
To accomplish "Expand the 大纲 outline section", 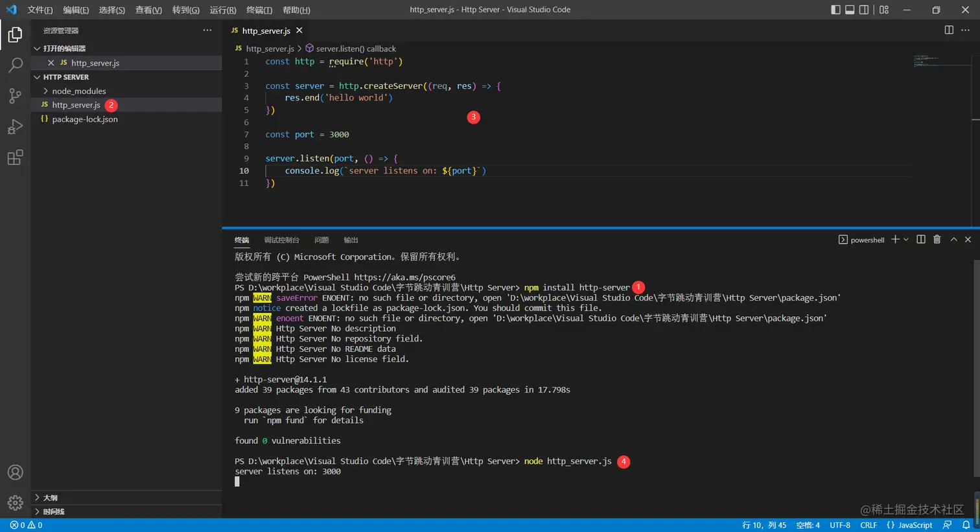I will tap(126, 498).
